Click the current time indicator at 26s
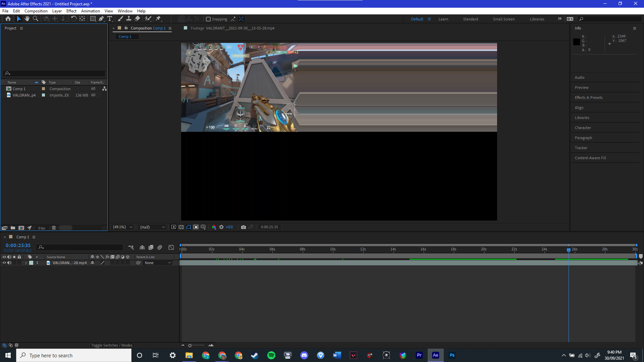644x362 pixels. tap(569, 250)
